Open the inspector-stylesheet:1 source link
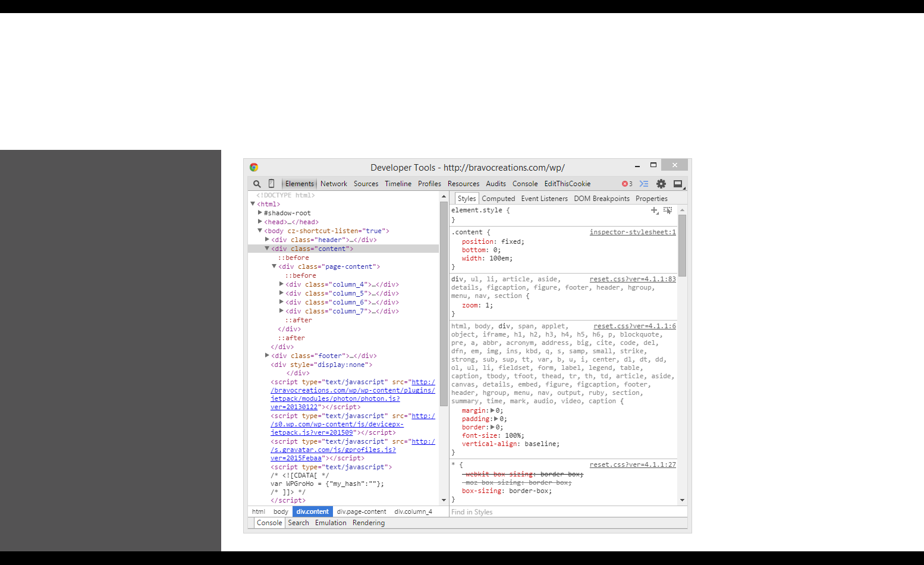 click(633, 232)
